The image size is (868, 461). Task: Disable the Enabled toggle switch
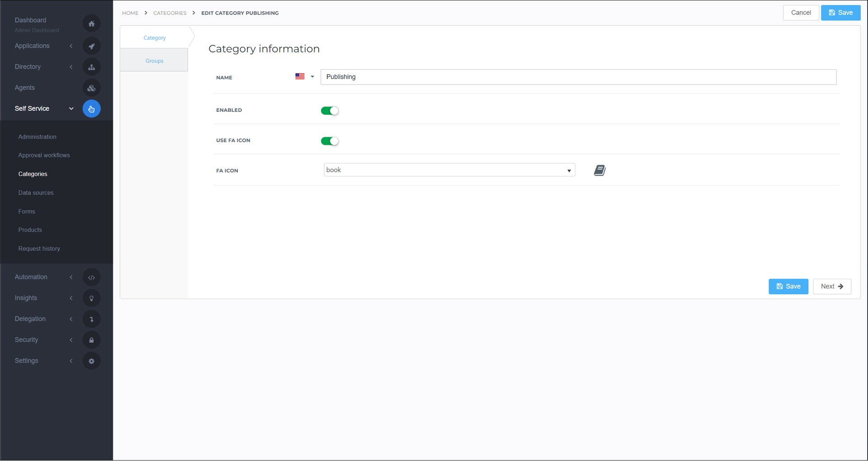pyautogui.click(x=330, y=111)
